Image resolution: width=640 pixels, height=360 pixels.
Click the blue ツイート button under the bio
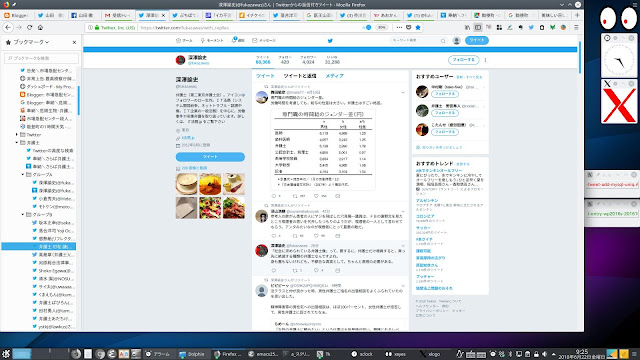[210, 157]
